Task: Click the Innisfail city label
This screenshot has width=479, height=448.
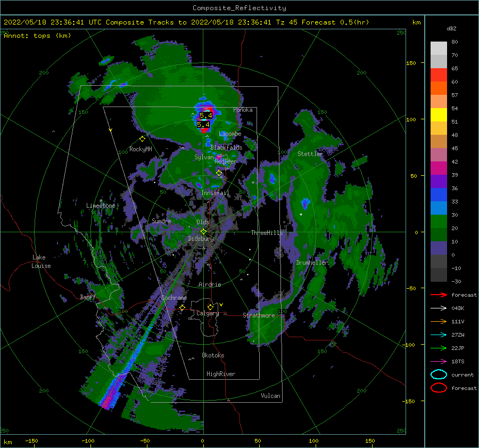Action: 215,193
